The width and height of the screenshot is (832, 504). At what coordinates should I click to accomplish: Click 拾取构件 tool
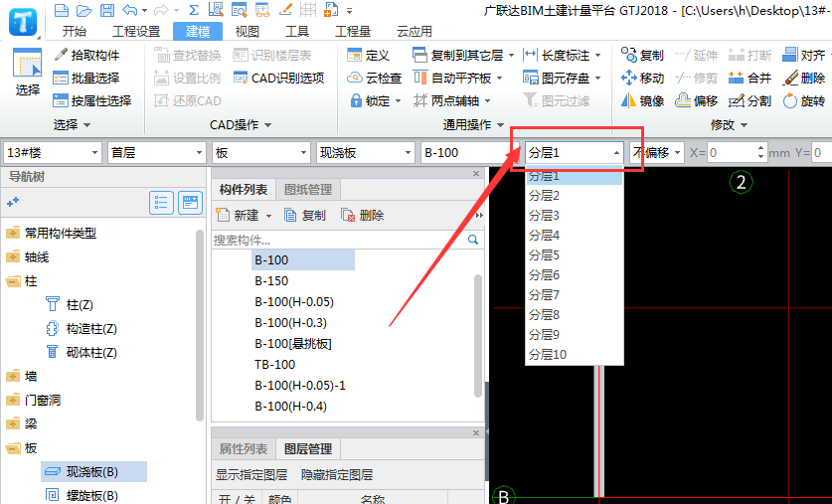87,55
